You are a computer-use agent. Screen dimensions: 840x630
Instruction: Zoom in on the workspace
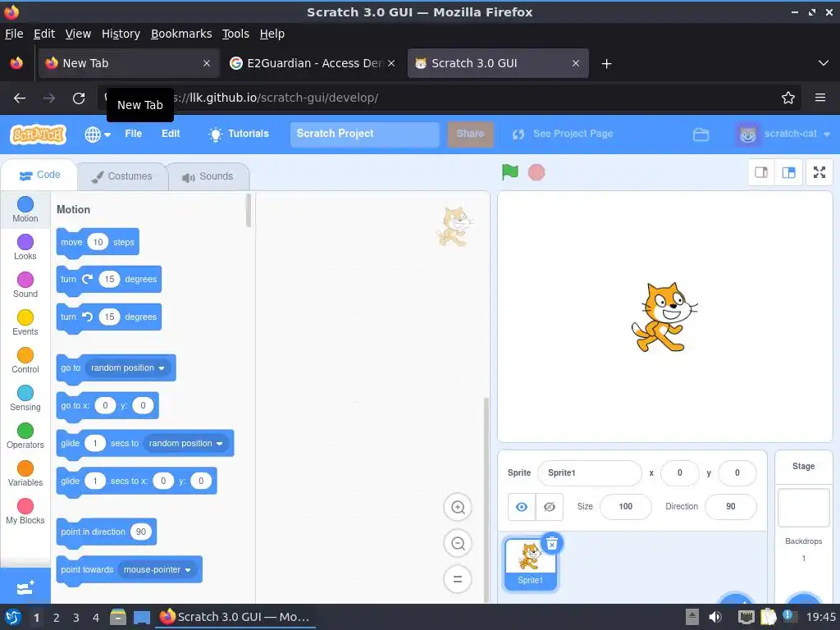click(x=458, y=507)
